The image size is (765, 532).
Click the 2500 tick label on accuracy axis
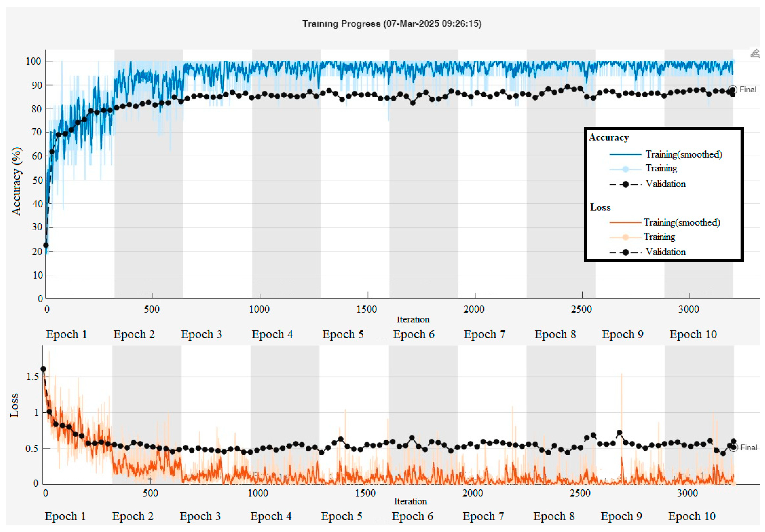click(581, 309)
